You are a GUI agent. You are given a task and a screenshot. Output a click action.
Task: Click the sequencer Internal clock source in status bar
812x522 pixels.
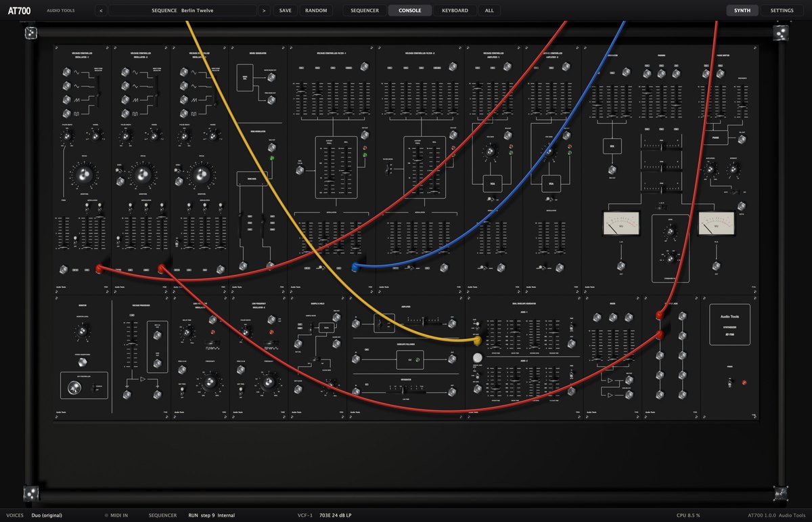[x=226, y=515]
